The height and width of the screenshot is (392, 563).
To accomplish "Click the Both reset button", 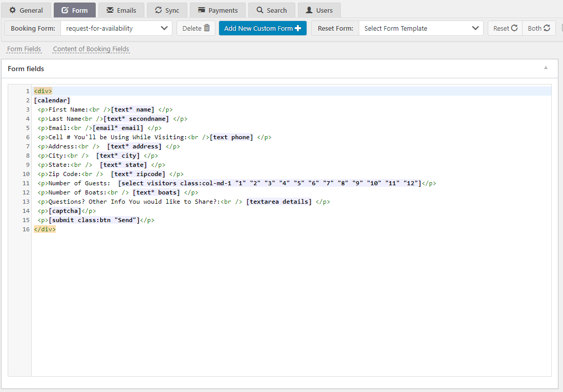I will pos(538,28).
